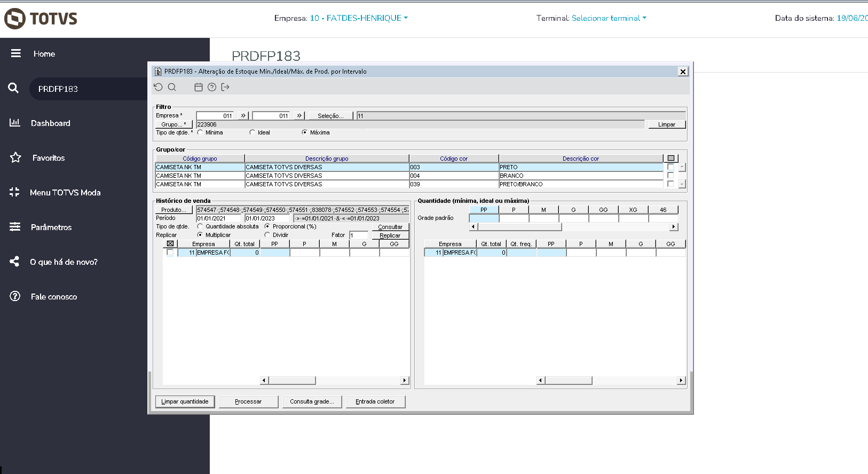This screenshot has height=474, width=868.
Task: Click the Fator input field
Action: (359, 235)
